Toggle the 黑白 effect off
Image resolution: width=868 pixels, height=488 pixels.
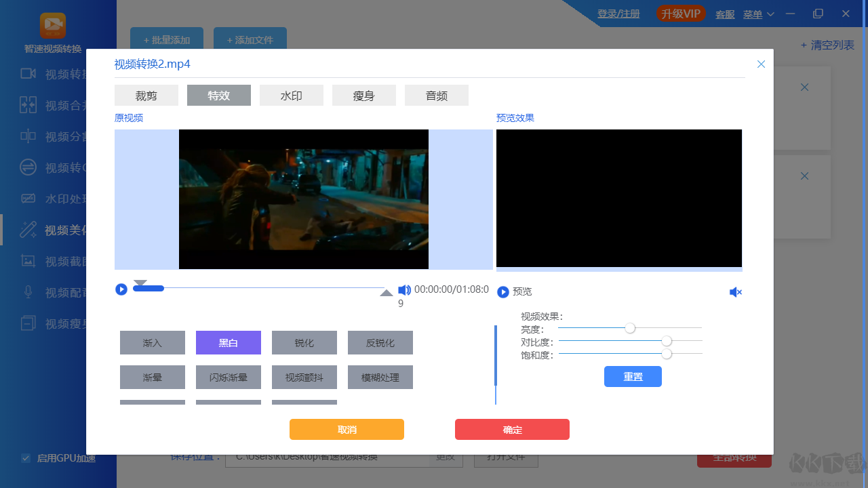[228, 342]
